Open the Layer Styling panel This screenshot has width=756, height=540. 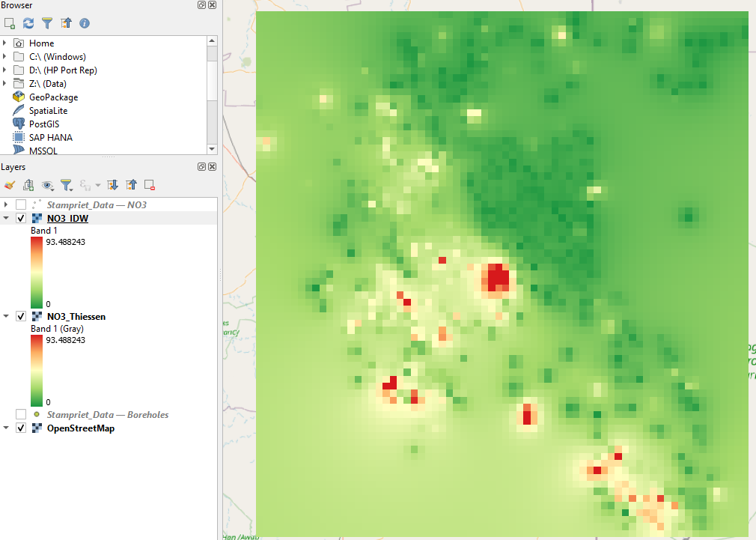tap(9, 184)
